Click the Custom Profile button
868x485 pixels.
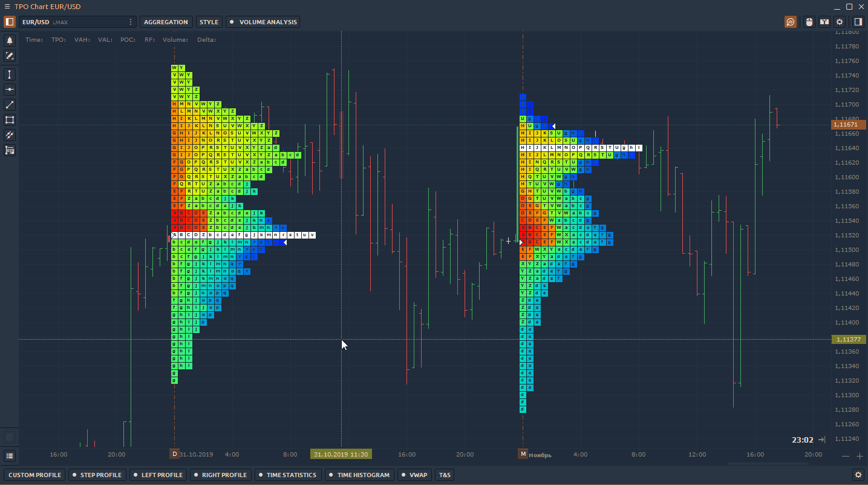(x=35, y=475)
